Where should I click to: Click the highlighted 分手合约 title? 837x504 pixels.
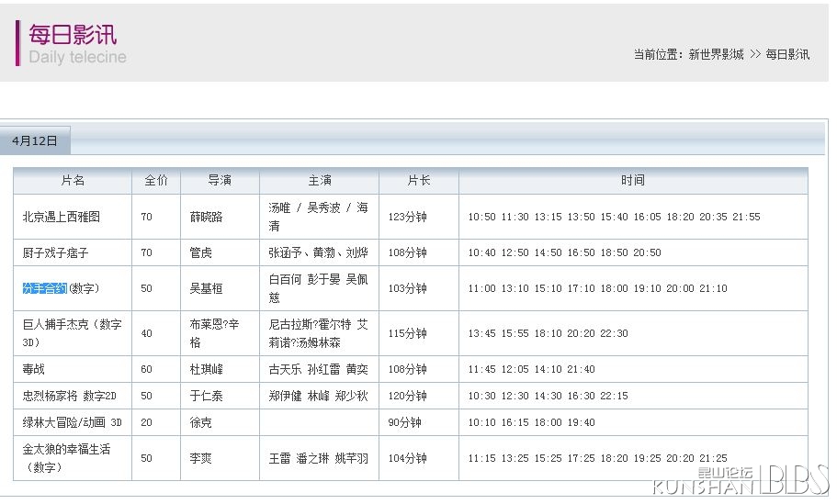[45, 288]
